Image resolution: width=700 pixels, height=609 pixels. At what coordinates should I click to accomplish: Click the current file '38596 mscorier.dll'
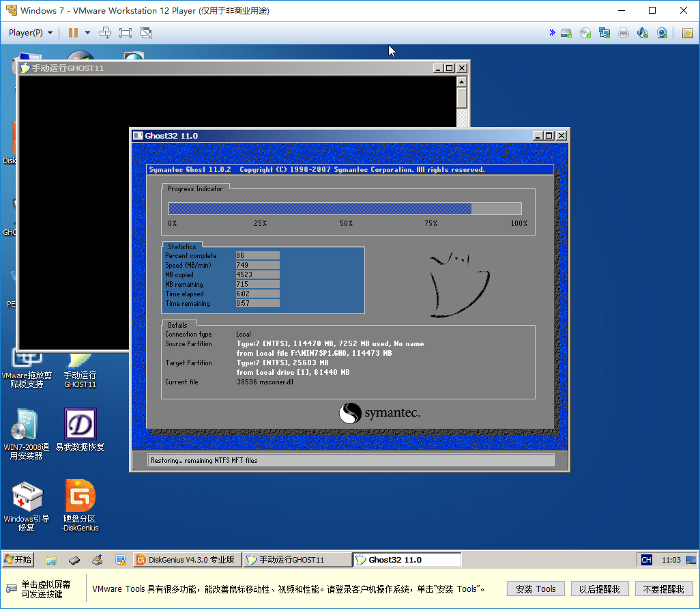265,382
